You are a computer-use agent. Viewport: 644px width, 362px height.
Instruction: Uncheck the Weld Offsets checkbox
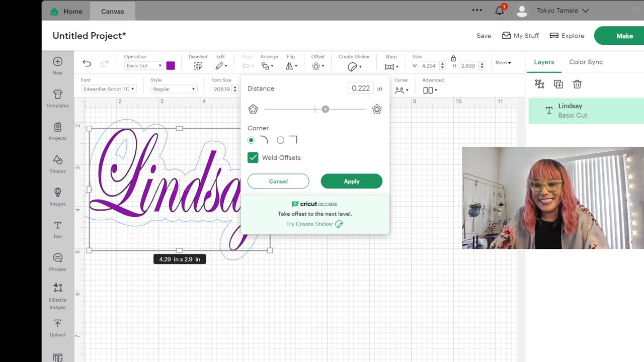(253, 157)
